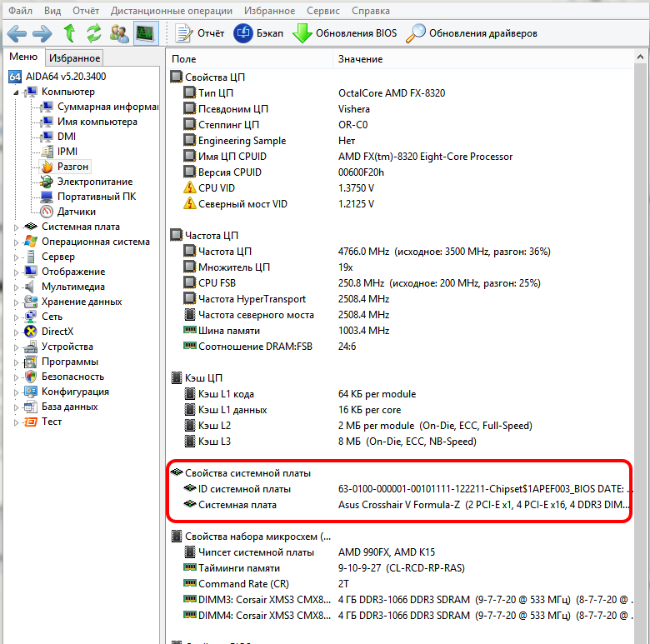The width and height of the screenshot is (650, 644).
Task: Click the Тест icon in the tree
Action: (31, 422)
